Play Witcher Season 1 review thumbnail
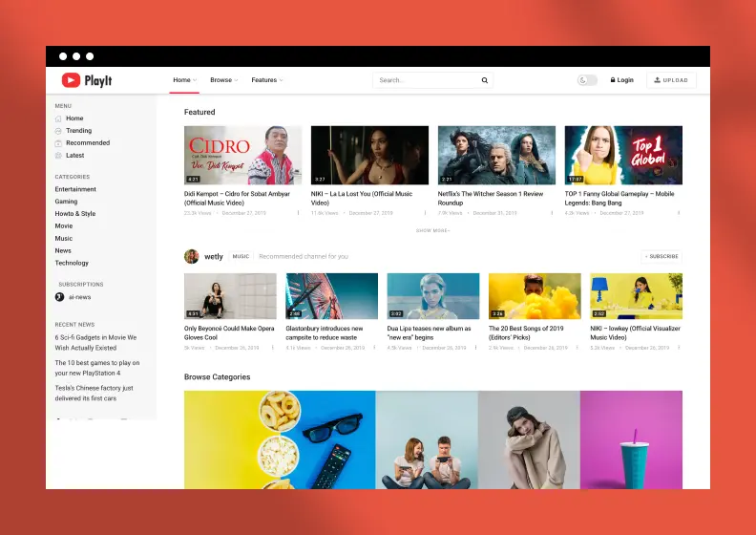This screenshot has height=535, width=756. (x=496, y=156)
